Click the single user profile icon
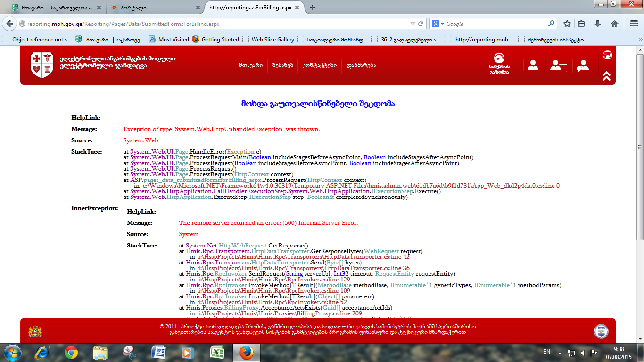 533,66
